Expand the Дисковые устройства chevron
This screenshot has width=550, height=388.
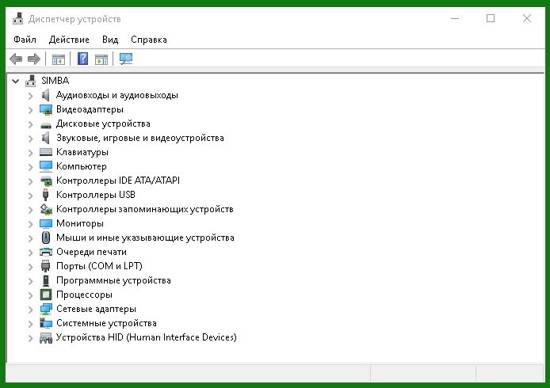31,124
